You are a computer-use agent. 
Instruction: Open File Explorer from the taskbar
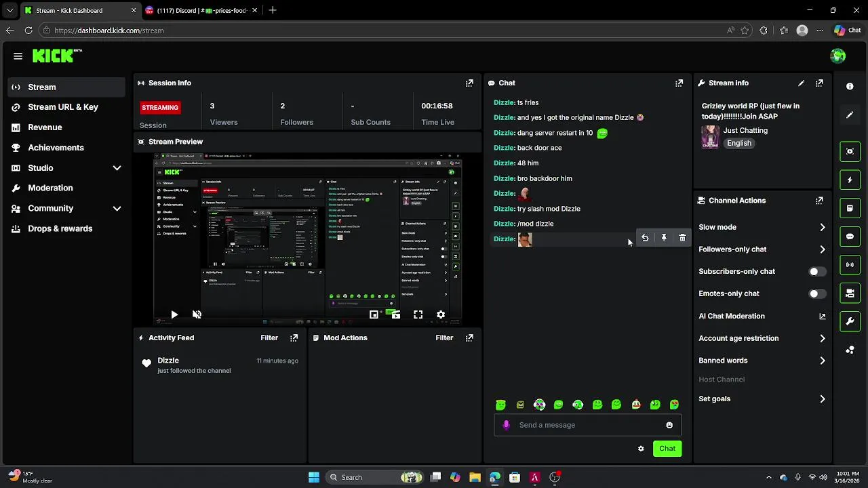coord(475,477)
